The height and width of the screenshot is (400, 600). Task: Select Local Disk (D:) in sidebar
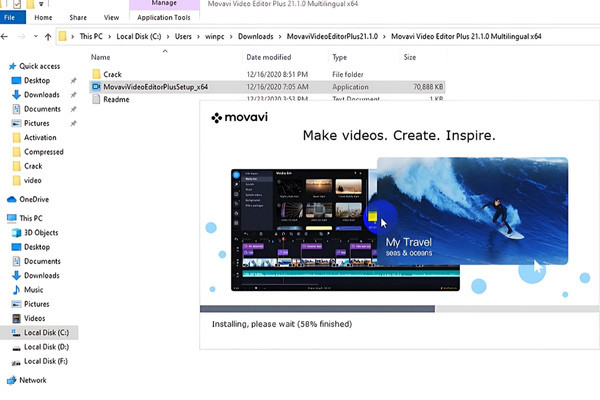pos(46,347)
